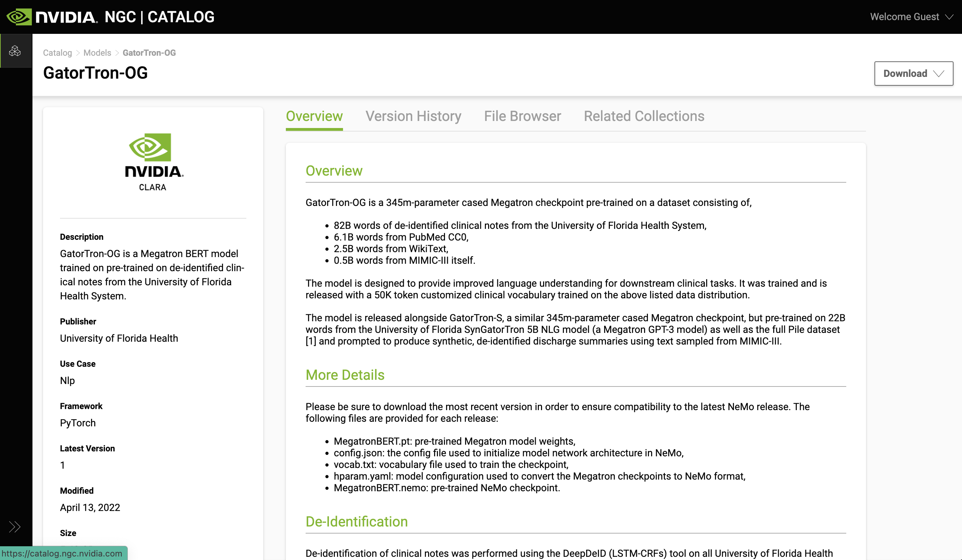Open the Download dropdown button
Image resolution: width=962 pixels, height=560 pixels.
pos(914,73)
